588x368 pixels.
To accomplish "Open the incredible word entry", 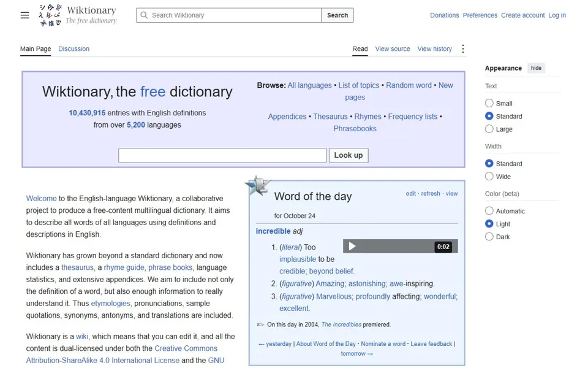I will pyautogui.click(x=273, y=231).
